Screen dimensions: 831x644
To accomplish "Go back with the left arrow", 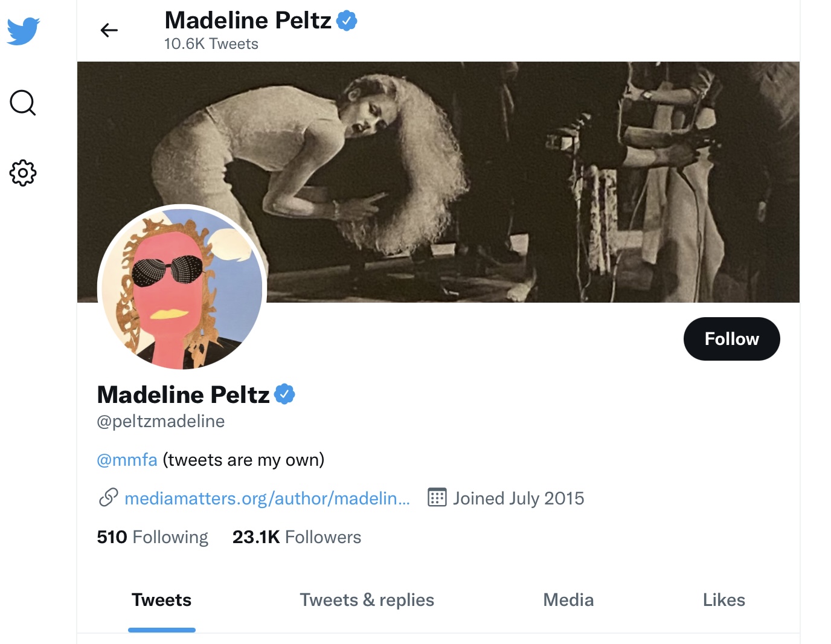I will pos(109,30).
